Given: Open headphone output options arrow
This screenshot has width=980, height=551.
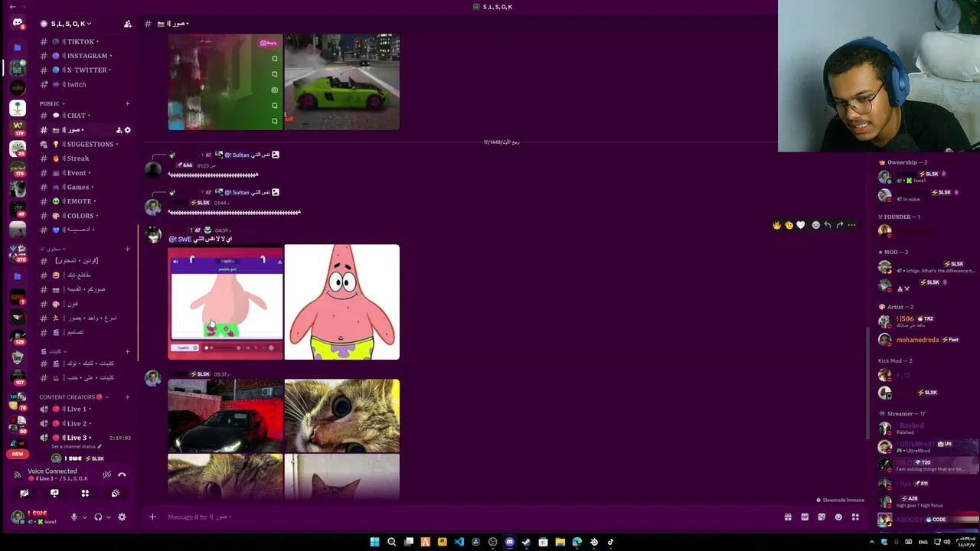Looking at the screenshot, I should coord(108,517).
